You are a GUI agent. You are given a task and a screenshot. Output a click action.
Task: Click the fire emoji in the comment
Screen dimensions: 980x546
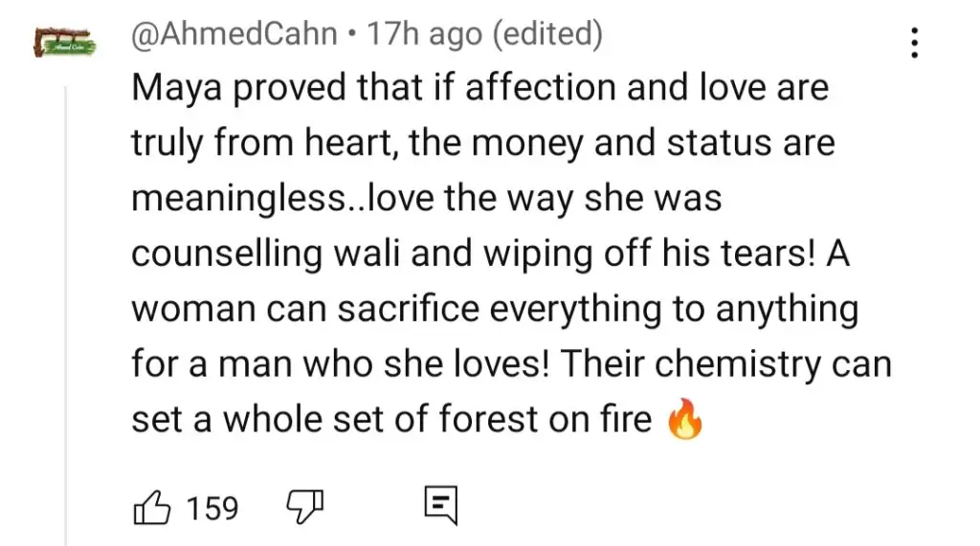click(685, 419)
